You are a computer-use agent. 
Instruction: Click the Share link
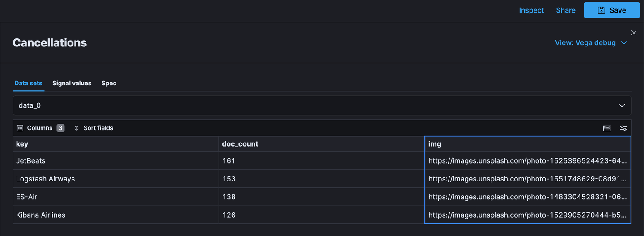click(x=566, y=10)
